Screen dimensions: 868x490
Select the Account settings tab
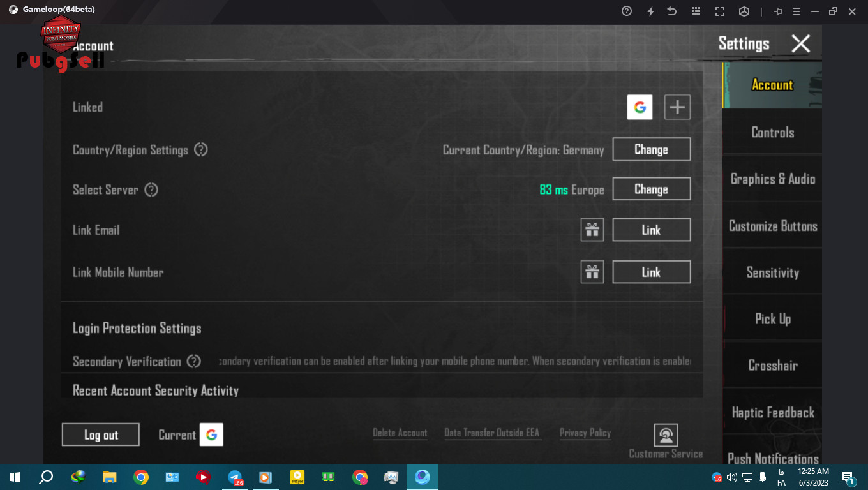[772, 85]
